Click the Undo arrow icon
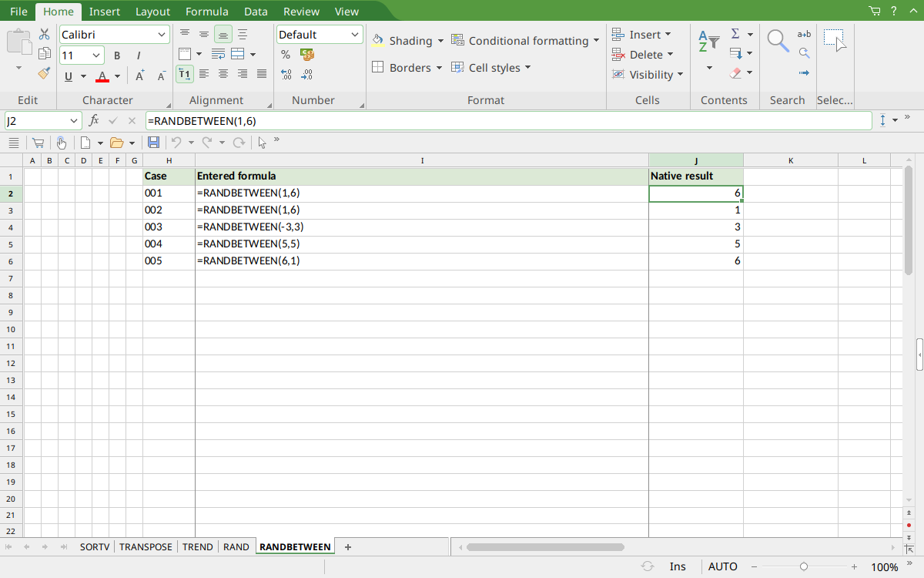This screenshot has height=578, width=924. (176, 143)
